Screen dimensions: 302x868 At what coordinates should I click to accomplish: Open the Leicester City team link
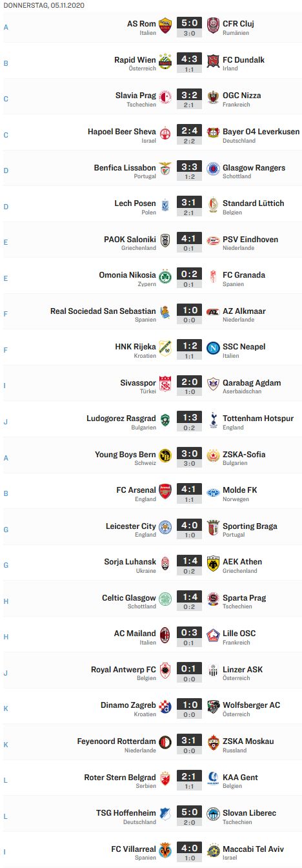pos(131,526)
